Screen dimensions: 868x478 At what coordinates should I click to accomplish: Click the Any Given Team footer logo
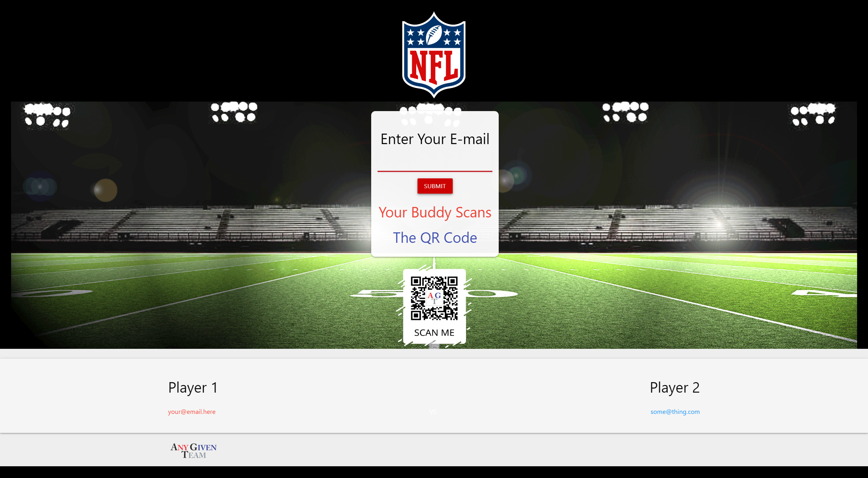click(193, 450)
